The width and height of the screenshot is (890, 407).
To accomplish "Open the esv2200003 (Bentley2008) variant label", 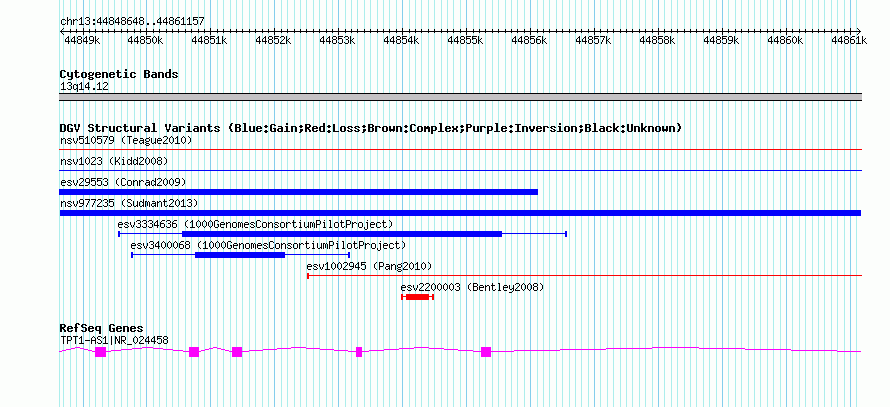I will coord(472,287).
